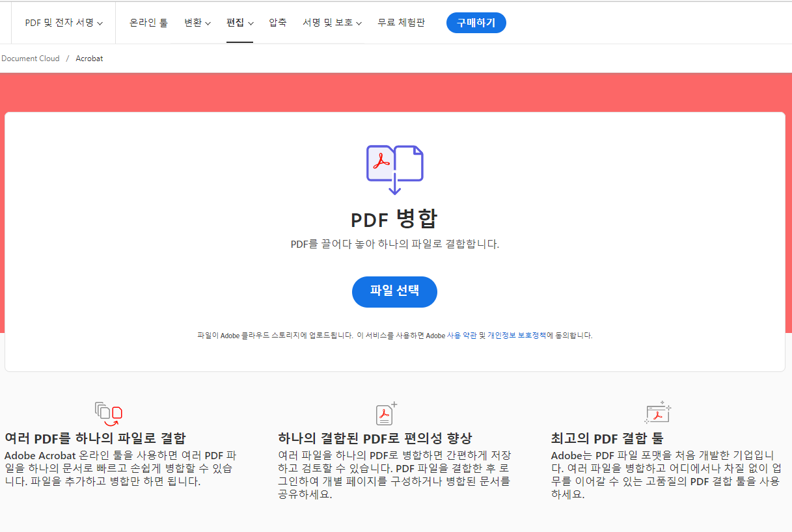Image resolution: width=792 pixels, height=532 pixels.
Task: Click the paragraph starting with Adobe Acrobat 온라인 툴을
Action: click(x=121, y=468)
